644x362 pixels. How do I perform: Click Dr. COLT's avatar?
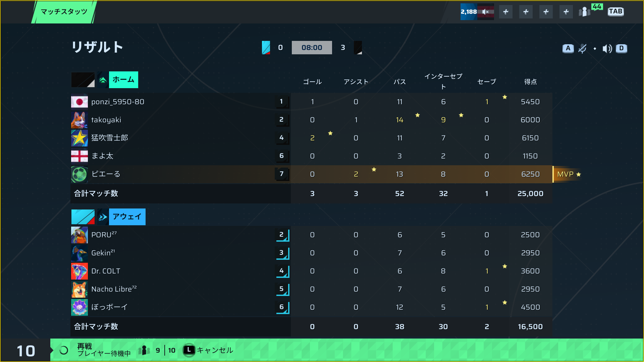click(x=79, y=271)
